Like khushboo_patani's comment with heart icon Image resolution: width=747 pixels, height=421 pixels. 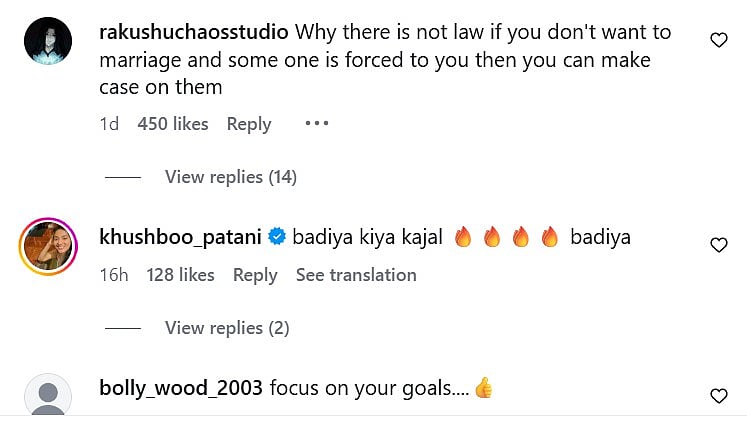(718, 245)
